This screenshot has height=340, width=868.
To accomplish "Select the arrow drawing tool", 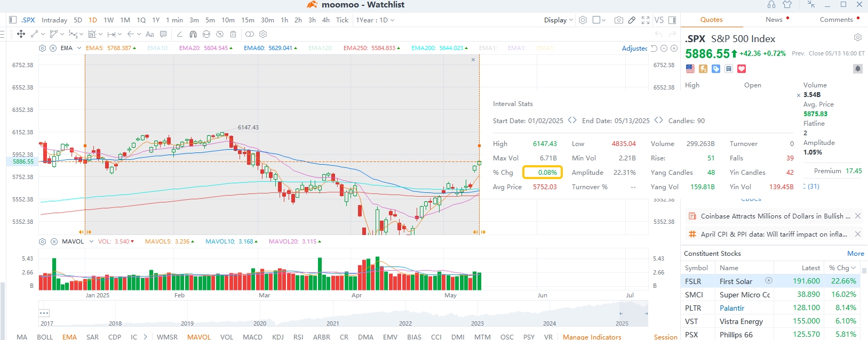I will pyautogui.click(x=131, y=34).
